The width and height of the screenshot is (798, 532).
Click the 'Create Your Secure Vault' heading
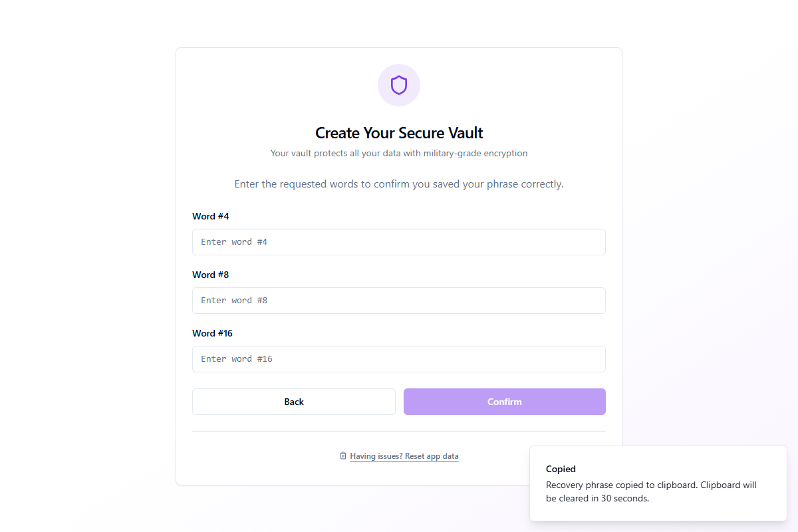pos(399,133)
